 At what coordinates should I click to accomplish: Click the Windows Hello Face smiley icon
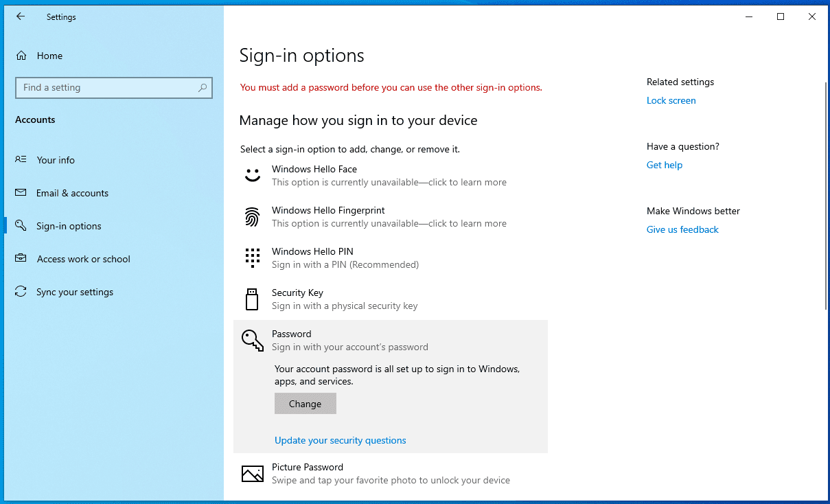tap(253, 176)
